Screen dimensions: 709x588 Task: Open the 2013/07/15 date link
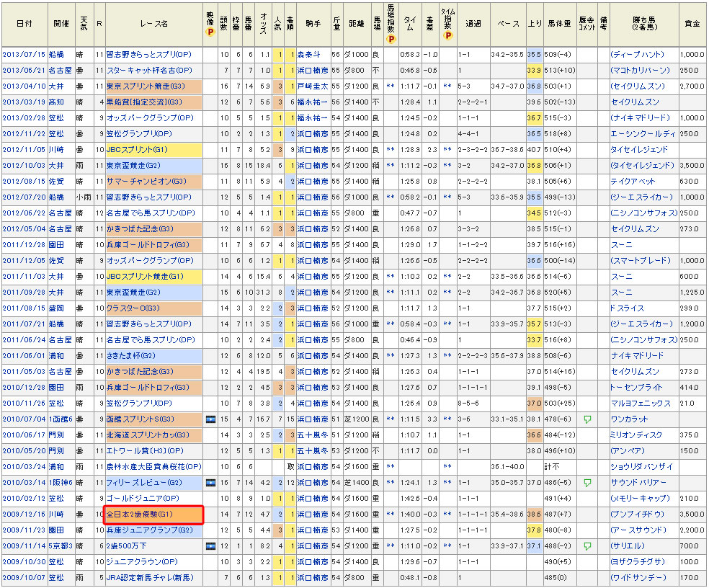pos(24,55)
